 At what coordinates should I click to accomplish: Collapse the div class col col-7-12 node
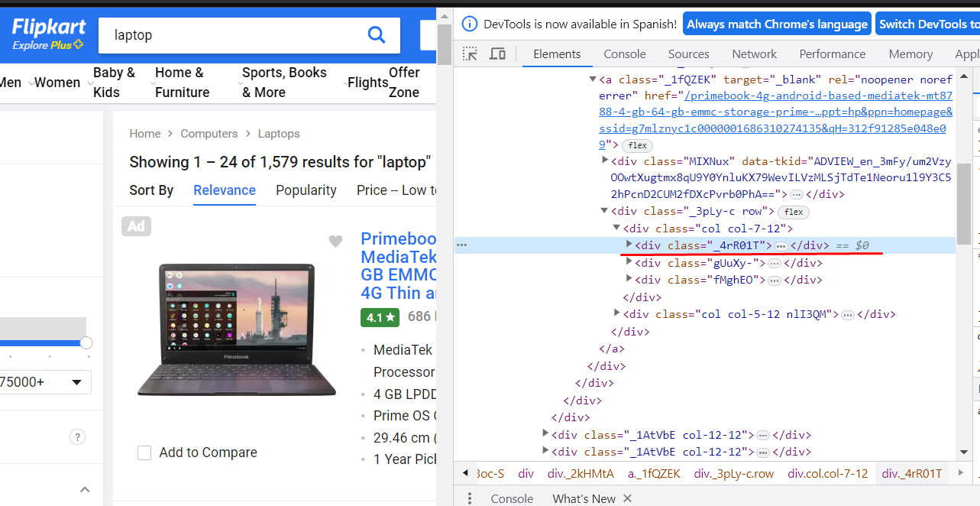point(616,228)
